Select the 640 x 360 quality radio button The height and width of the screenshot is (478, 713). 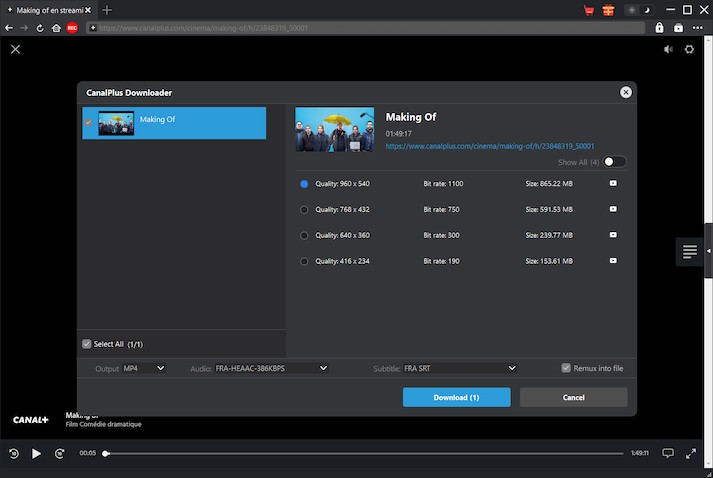304,236
